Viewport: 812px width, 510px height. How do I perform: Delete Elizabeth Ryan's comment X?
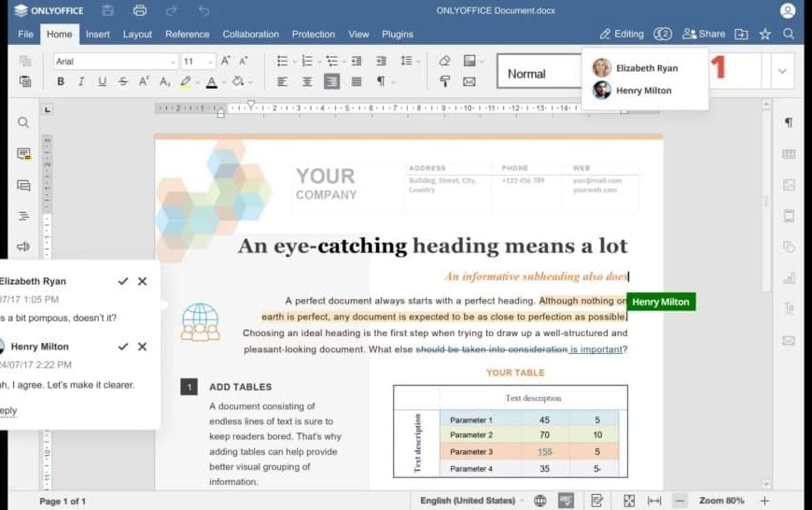tap(142, 281)
